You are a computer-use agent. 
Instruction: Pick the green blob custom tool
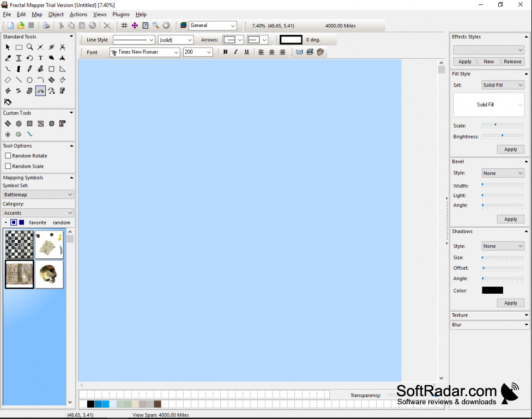[x=19, y=135]
